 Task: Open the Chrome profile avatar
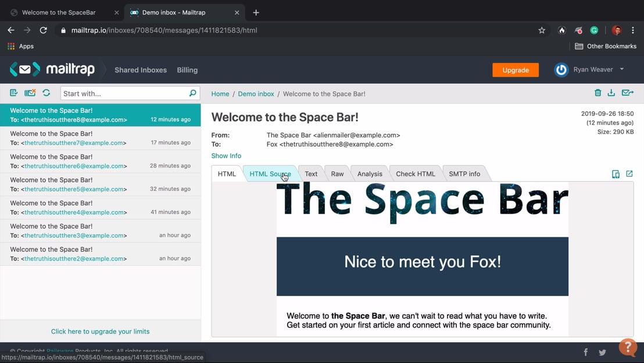pyautogui.click(x=617, y=30)
